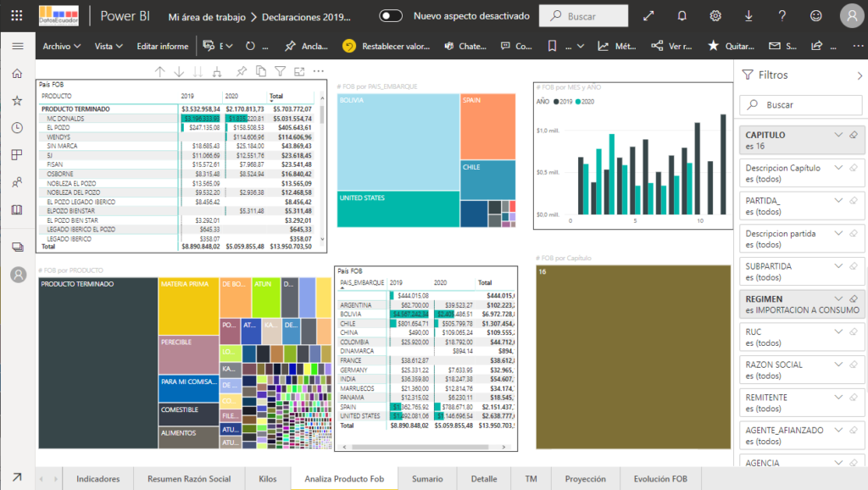Image resolution: width=868 pixels, height=490 pixels.
Task: Toggle the Nuevo aspecto switch
Action: point(390,16)
